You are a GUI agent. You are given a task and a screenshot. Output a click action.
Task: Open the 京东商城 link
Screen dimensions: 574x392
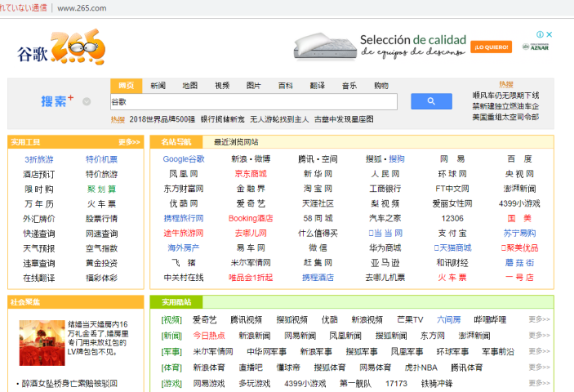[251, 174]
